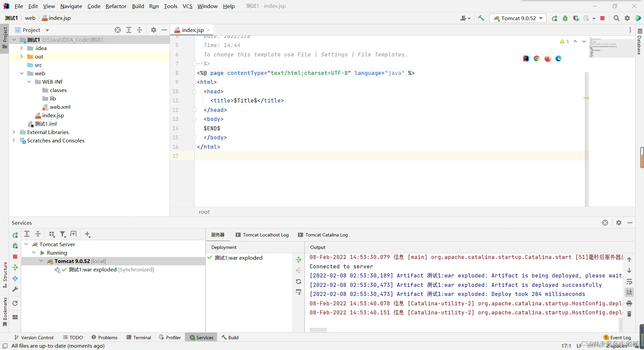
Task: Open the File menu
Action: [x=19, y=6]
